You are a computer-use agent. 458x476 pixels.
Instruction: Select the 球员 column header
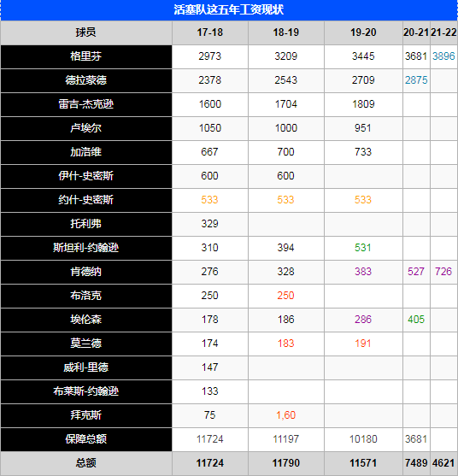pyautogui.click(x=86, y=32)
